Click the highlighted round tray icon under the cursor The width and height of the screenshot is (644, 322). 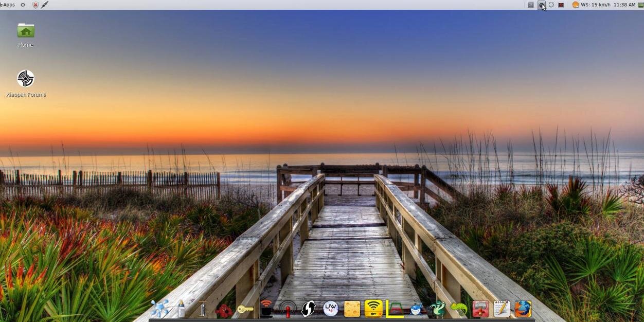tap(541, 5)
